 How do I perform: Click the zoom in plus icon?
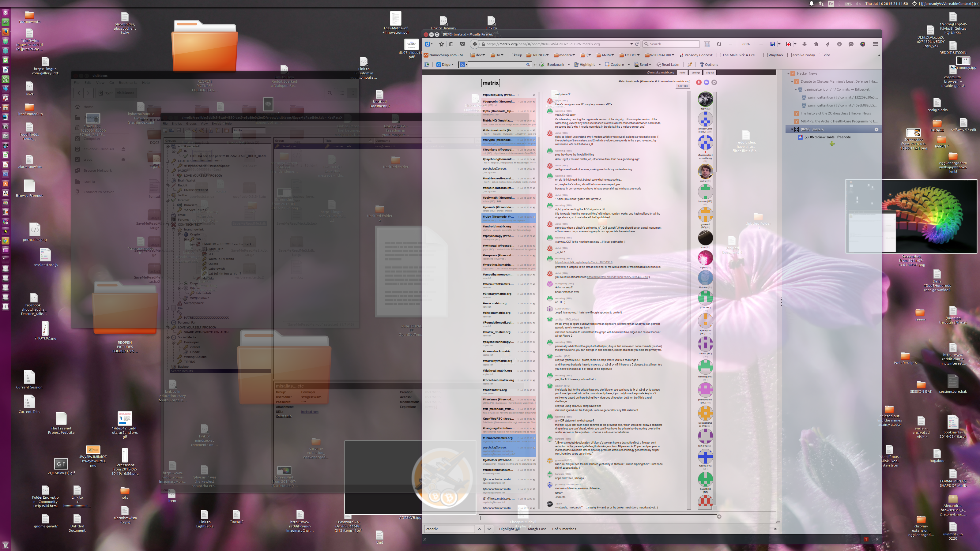click(x=761, y=44)
